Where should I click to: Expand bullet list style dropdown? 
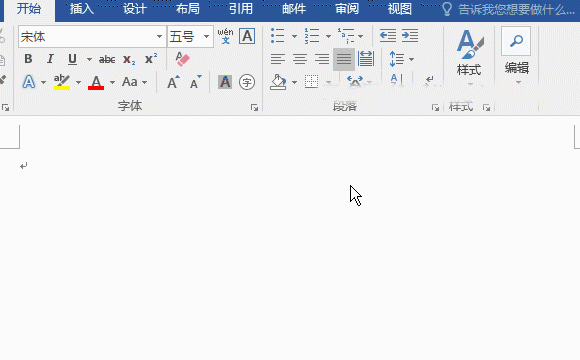pyautogui.click(x=294, y=36)
